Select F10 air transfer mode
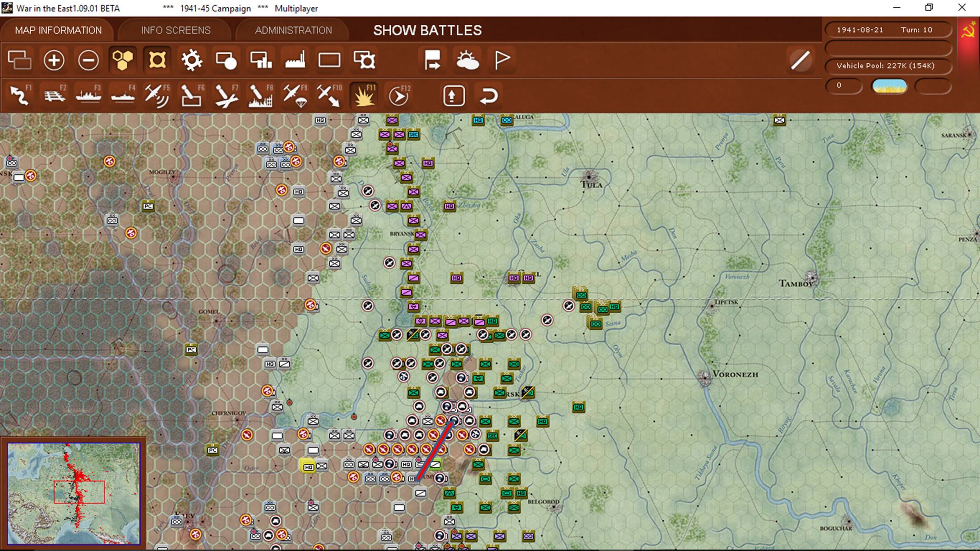Screen dimensions: 980x551 (x=330, y=96)
